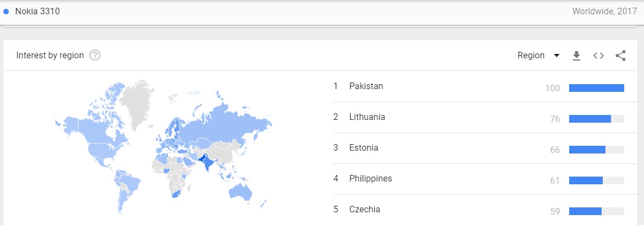Download the interest by region data
This screenshot has height=225, width=644.
[x=577, y=56]
